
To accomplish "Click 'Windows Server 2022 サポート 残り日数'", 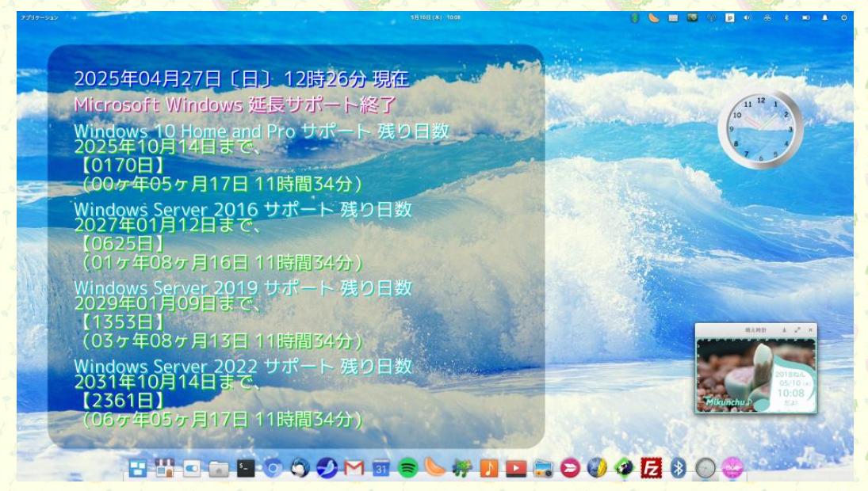I will (x=243, y=367).
